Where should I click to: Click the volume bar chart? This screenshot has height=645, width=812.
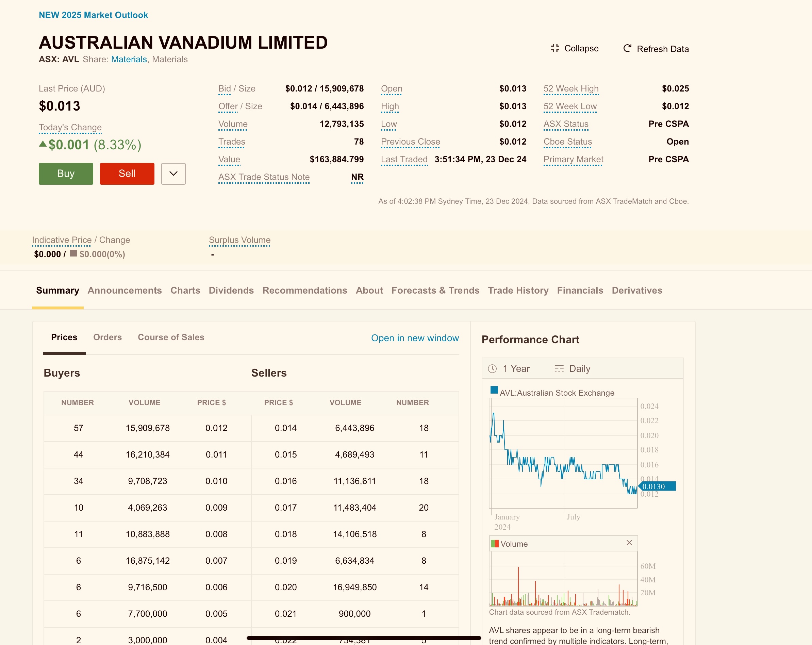point(563,579)
